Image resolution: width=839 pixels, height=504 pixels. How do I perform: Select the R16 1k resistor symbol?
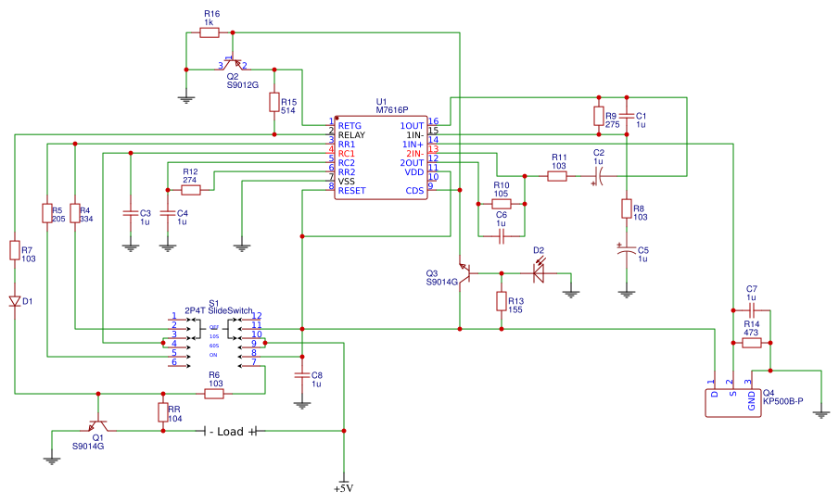210,33
